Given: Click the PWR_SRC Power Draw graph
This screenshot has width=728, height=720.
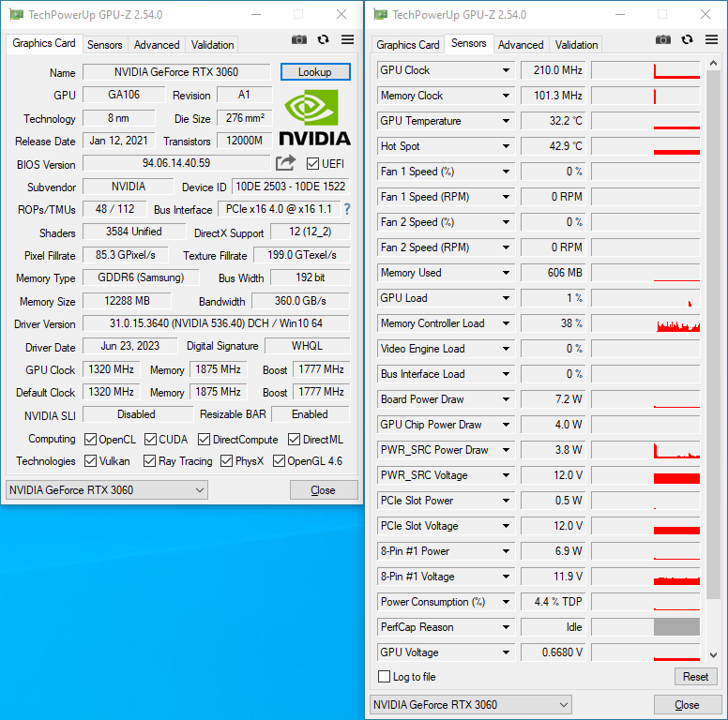Looking at the screenshot, I should 645,450.
